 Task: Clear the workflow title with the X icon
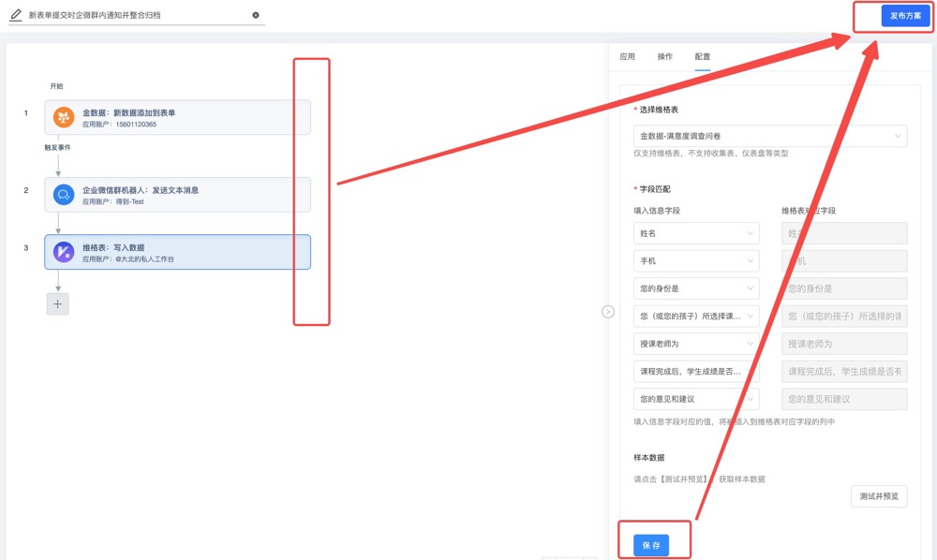tap(256, 15)
